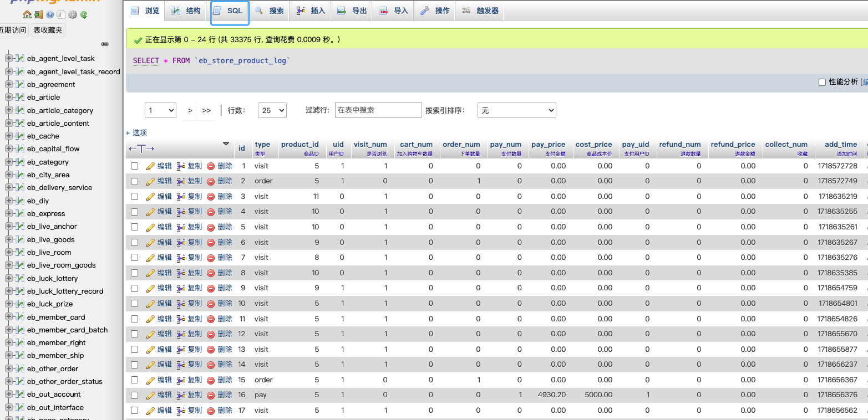The image size is (868, 420).
Task: Enable the 性能分析 profiling checkbox
Action: pyautogui.click(x=822, y=82)
